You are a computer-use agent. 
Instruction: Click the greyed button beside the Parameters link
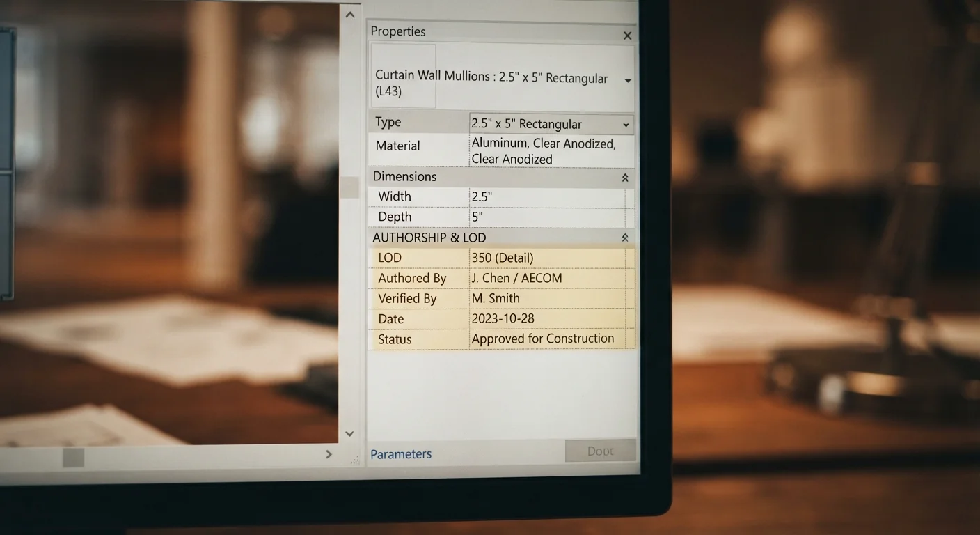pos(601,451)
